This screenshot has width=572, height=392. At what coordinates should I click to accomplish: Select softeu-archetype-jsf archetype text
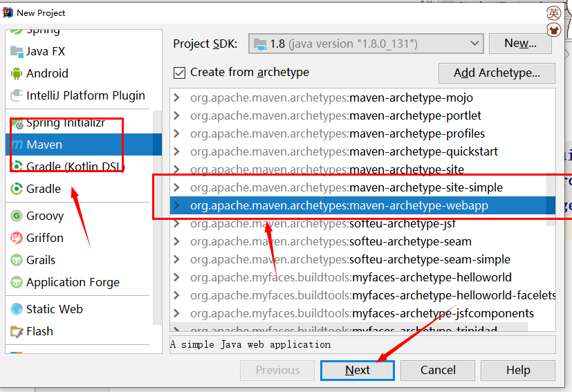pos(323,223)
